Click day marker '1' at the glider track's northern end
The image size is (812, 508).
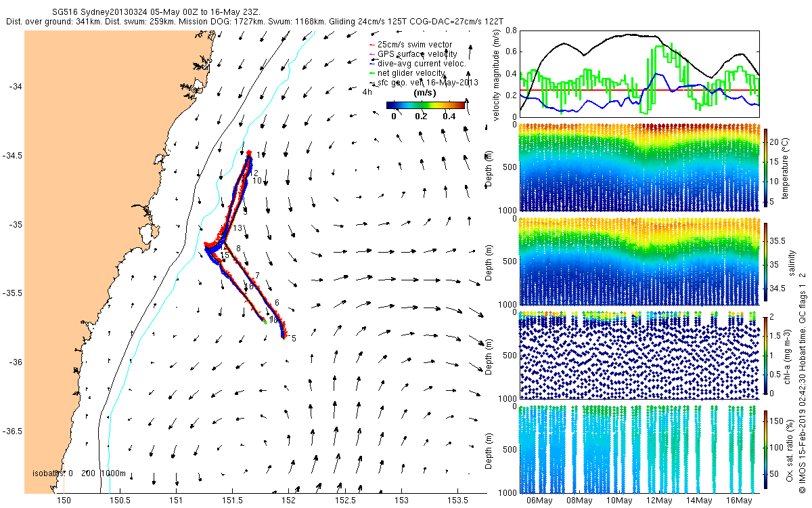(x=258, y=155)
